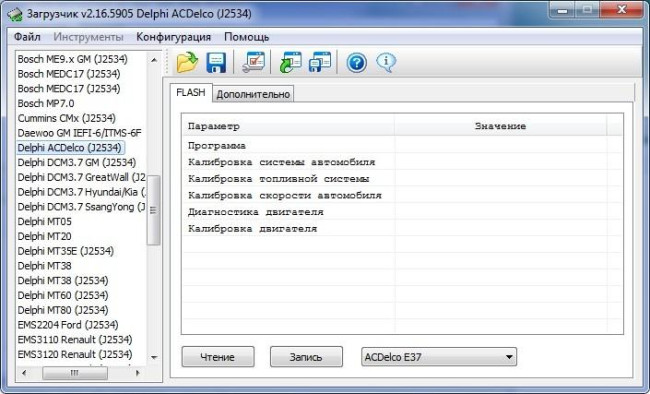Select Delphi DCM3.7 GM (J2534)
The image size is (650, 394).
(x=77, y=163)
